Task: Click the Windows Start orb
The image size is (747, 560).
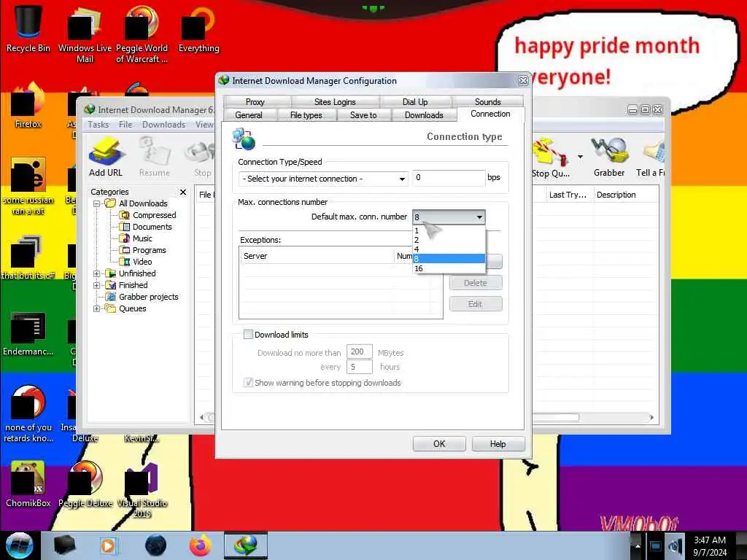Action: click(19, 545)
